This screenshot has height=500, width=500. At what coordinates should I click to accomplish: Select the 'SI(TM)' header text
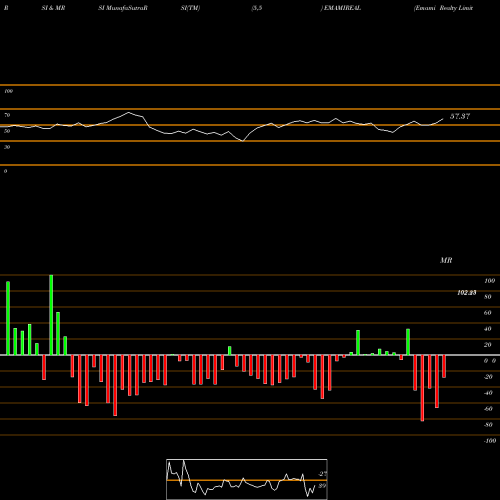[190, 8]
